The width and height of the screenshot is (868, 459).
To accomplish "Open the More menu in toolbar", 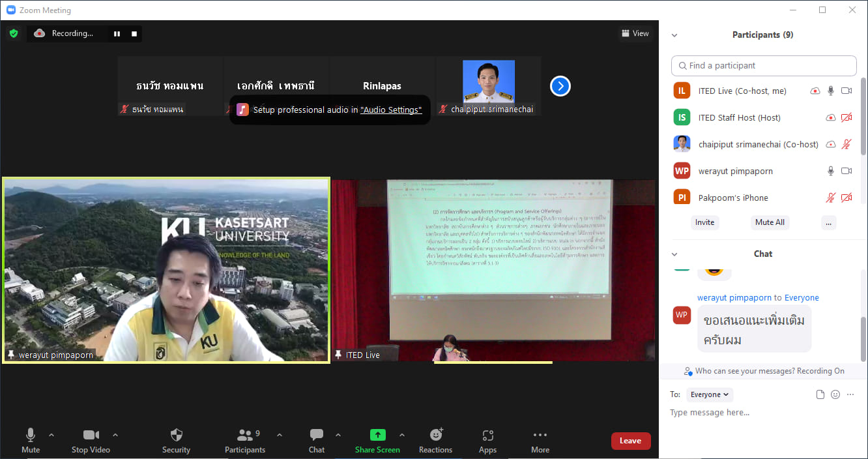I will tap(540, 441).
